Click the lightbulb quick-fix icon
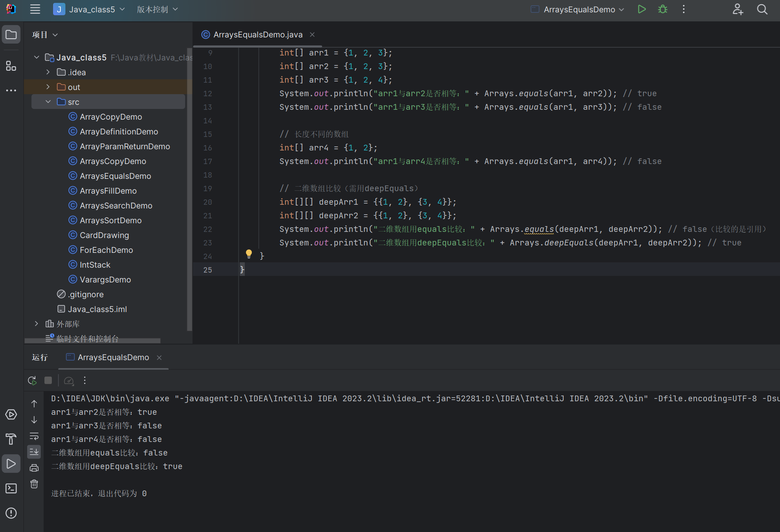The width and height of the screenshot is (780, 532). [x=249, y=254]
